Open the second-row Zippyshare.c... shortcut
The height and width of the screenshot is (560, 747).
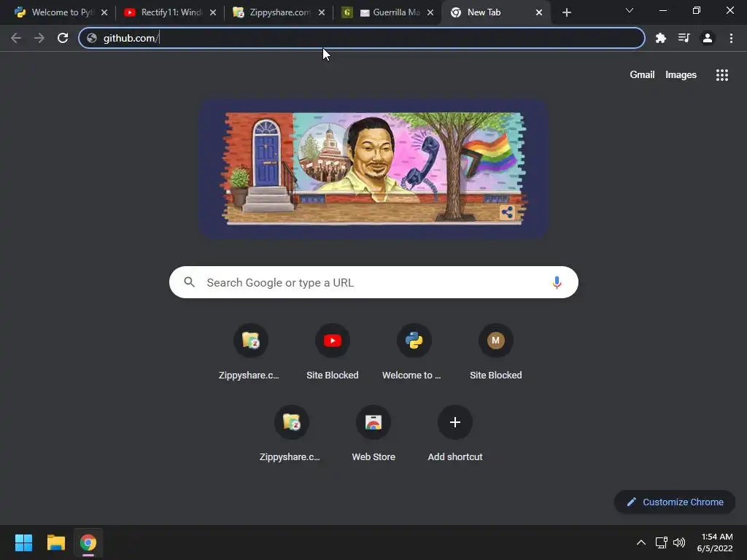(292, 435)
